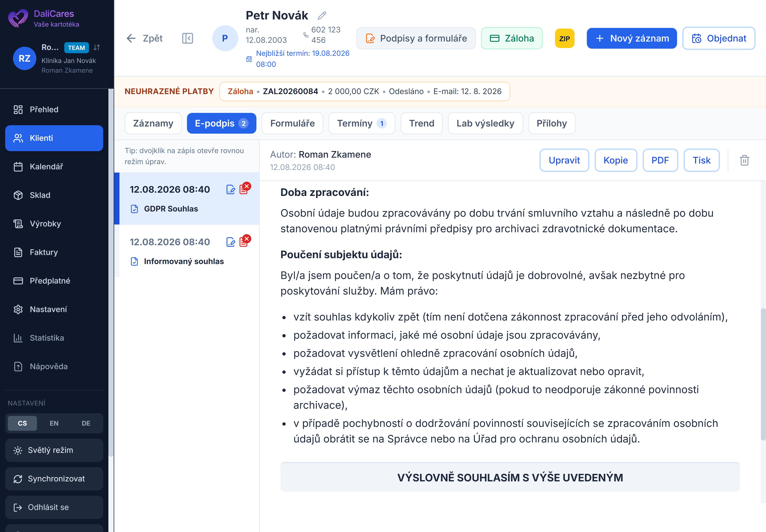Click the RZ user avatar
This screenshot has height=532, width=766.
pyautogui.click(x=24, y=58)
